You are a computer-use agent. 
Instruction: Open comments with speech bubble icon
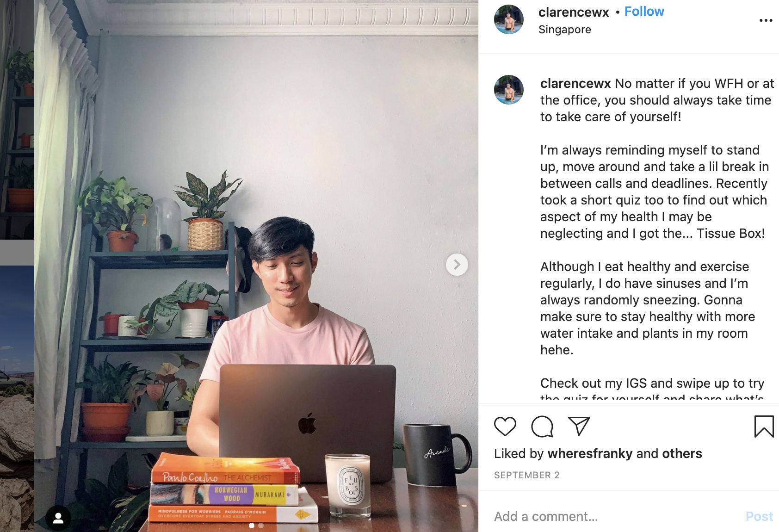point(542,426)
